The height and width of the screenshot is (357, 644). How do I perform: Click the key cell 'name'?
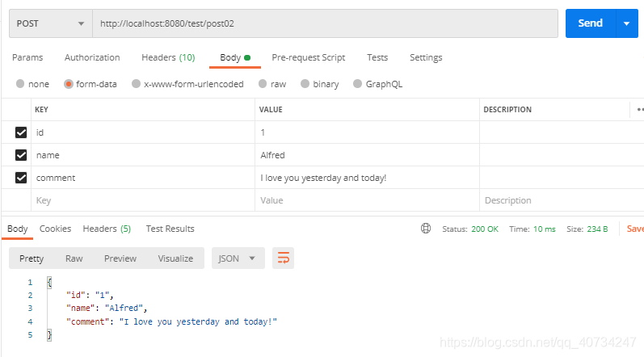coord(143,155)
